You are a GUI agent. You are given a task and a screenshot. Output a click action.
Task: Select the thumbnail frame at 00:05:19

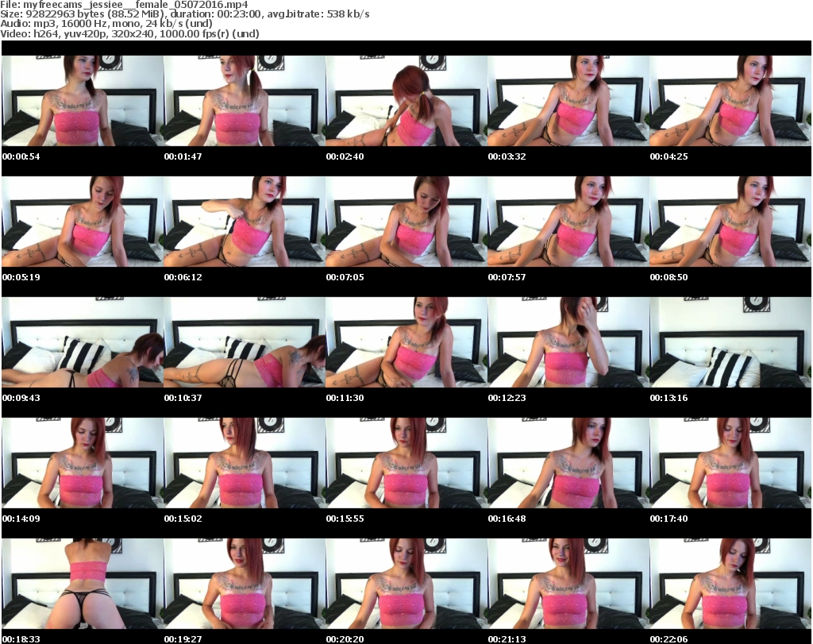[x=83, y=222]
